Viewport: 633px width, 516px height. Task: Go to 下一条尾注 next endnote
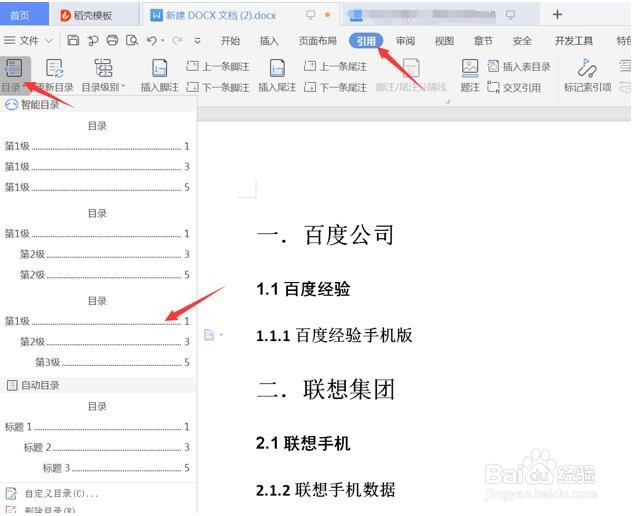(x=335, y=87)
